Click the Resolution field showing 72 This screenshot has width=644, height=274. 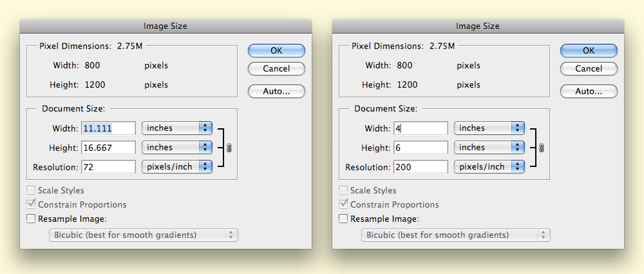tap(108, 167)
